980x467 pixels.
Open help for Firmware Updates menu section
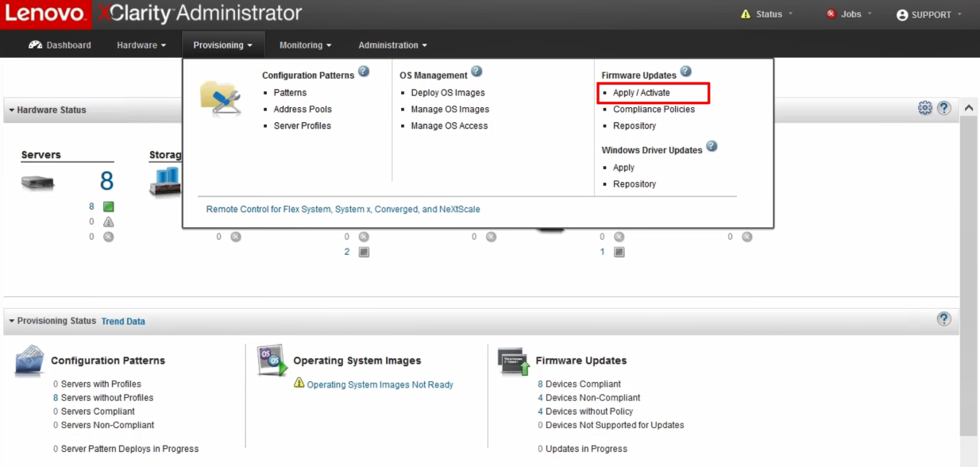(685, 71)
